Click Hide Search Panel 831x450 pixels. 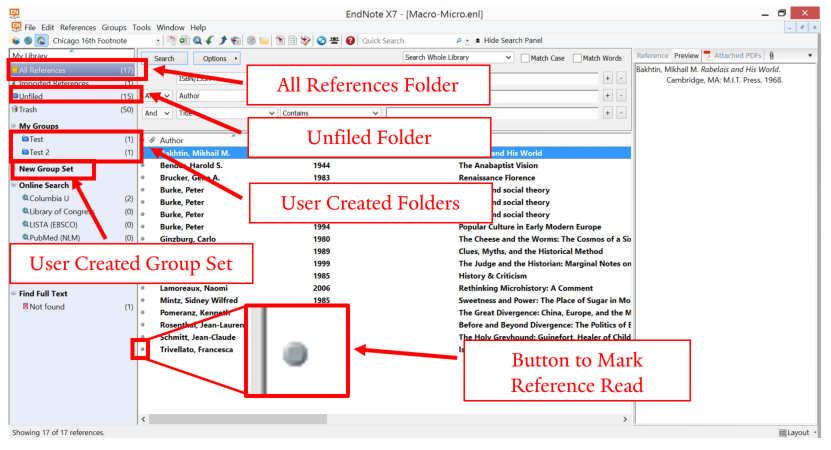pyautogui.click(x=509, y=40)
